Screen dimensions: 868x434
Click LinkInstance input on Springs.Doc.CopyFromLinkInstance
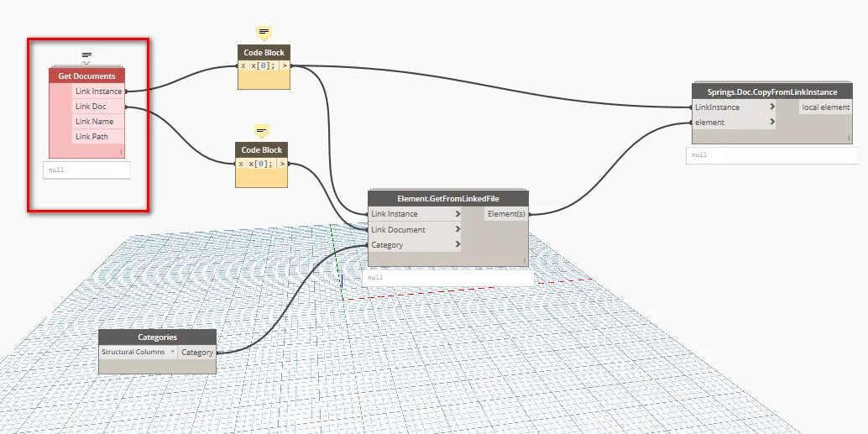(x=734, y=107)
